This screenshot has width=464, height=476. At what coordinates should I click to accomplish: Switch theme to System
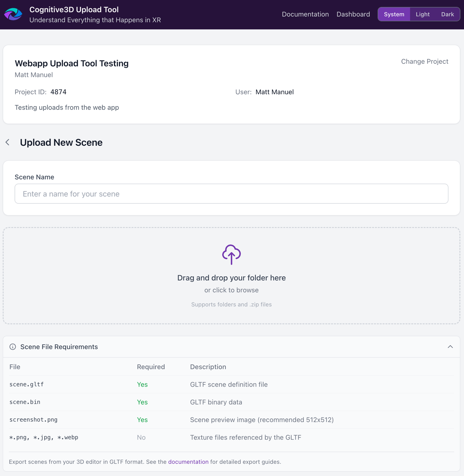pos(394,14)
